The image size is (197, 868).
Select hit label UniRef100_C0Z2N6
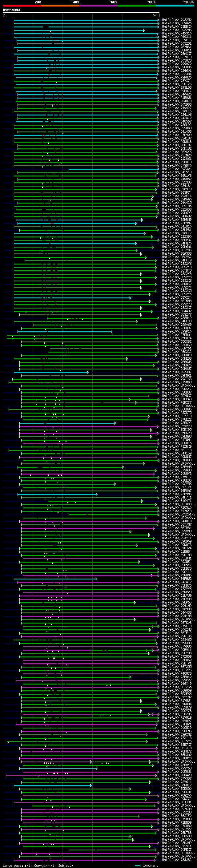176,30
